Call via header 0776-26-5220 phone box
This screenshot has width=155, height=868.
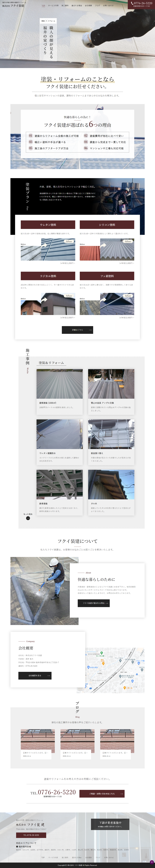[x=141, y=4]
